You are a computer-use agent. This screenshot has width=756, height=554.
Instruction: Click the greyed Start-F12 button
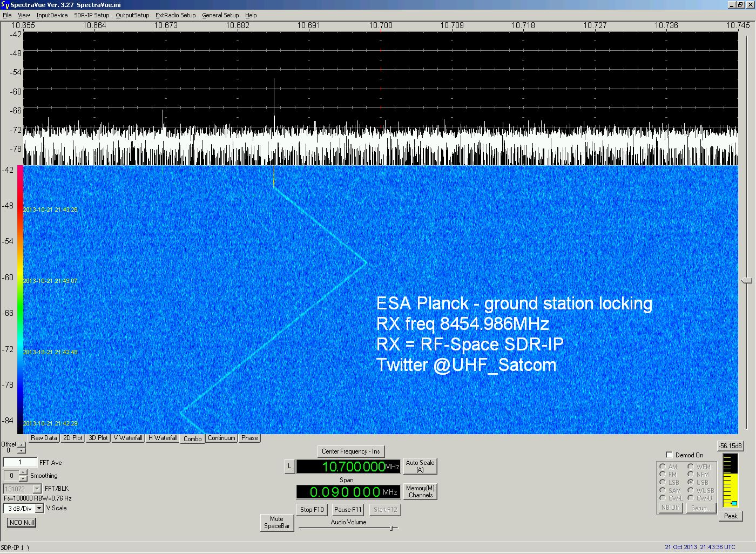tap(385, 509)
